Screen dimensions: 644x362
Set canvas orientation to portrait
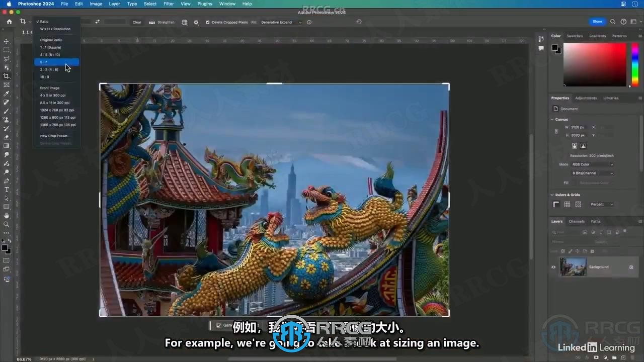(575, 146)
